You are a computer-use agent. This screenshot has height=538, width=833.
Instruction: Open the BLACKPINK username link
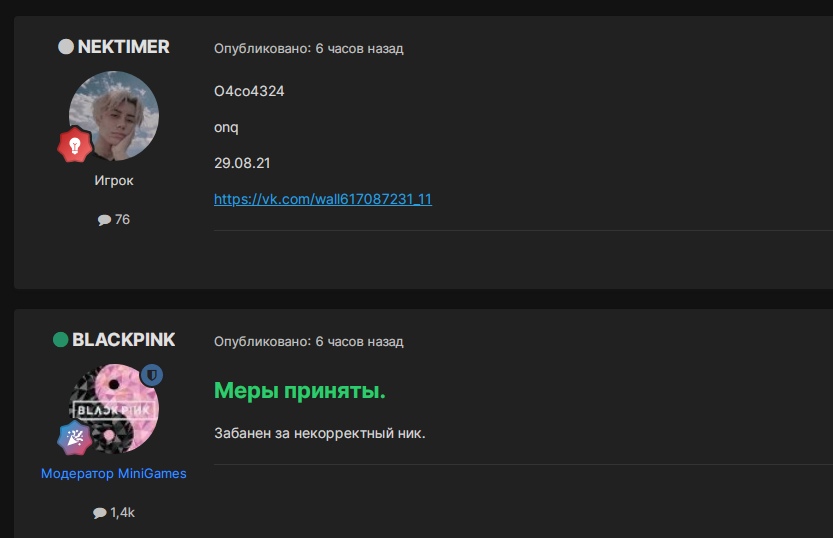click(x=123, y=340)
